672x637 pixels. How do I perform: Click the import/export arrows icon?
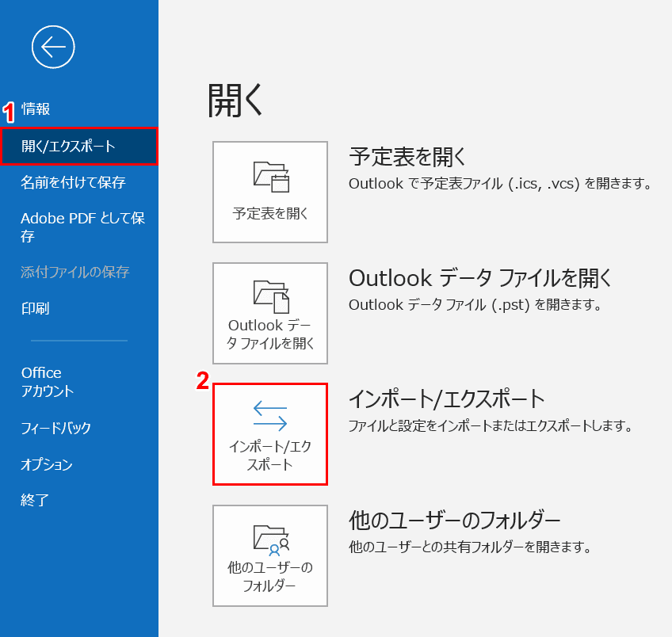[270, 415]
